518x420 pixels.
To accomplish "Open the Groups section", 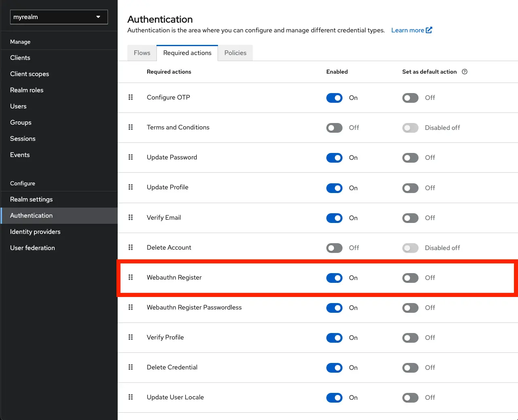I will 59,122.
